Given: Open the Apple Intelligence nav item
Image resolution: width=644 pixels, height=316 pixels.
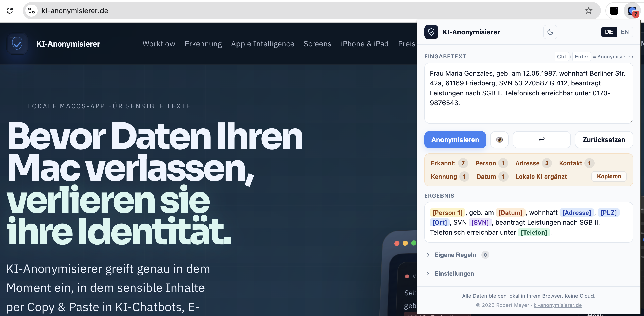Looking at the screenshot, I should coord(263,44).
